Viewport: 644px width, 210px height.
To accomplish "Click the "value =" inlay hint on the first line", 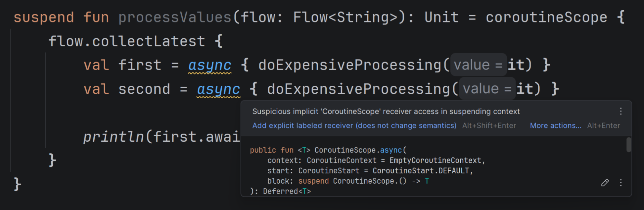I will [x=478, y=65].
